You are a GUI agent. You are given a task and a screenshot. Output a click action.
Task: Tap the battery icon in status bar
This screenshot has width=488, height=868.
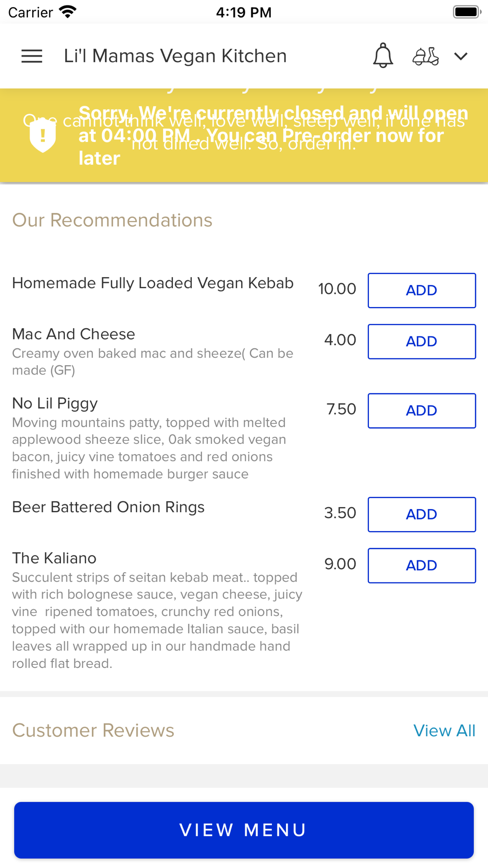pos(467,12)
